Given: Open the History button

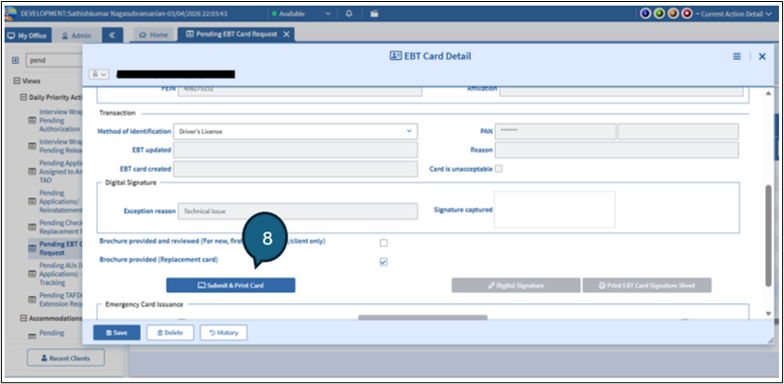Looking at the screenshot, I should 224,332.
